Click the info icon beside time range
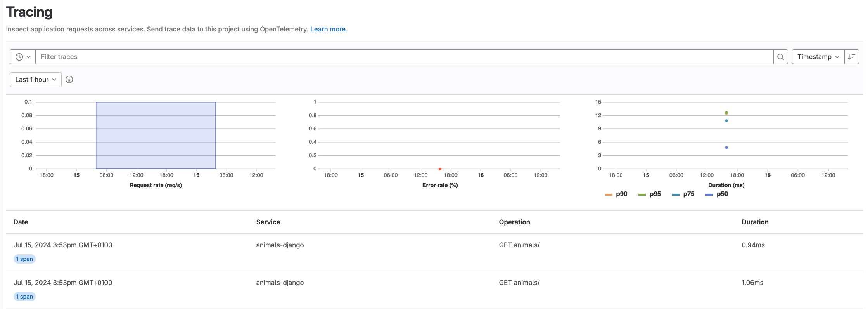This screenshot has height=309, width=868. click(69, 80)
